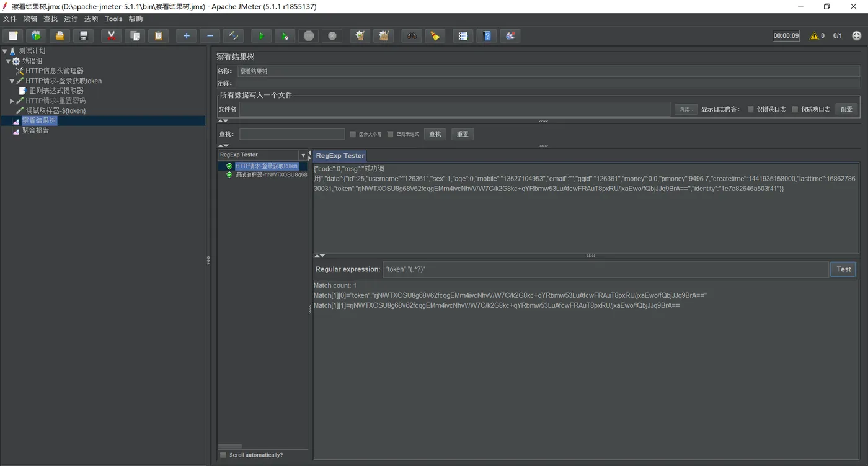
Task: Click collapse arrows below the 查找 row
Action: point(223,146)
